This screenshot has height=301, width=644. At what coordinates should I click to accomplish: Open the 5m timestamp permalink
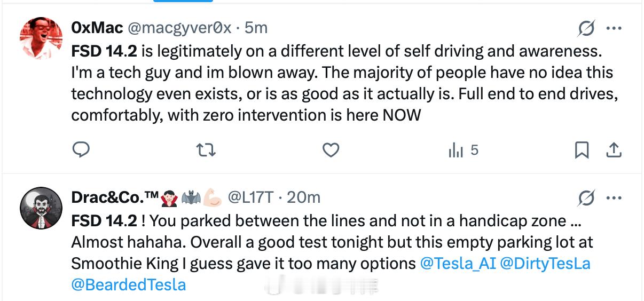click(x=256, y=27)
